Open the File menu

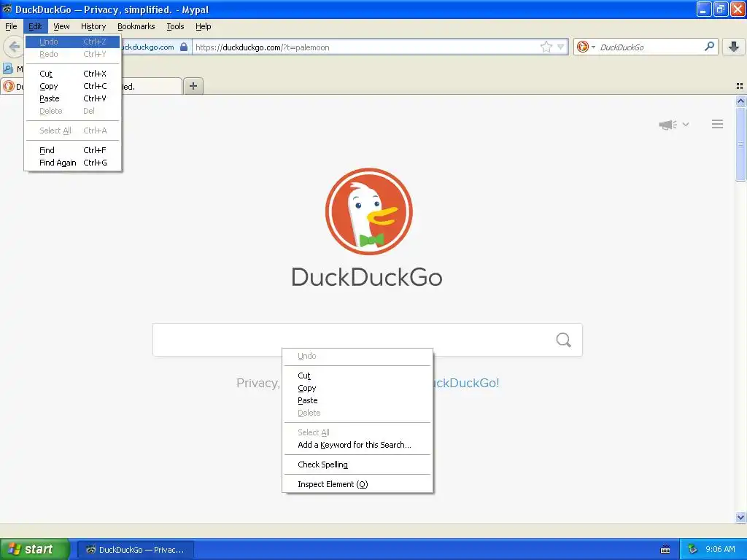[x=11, y=26]
